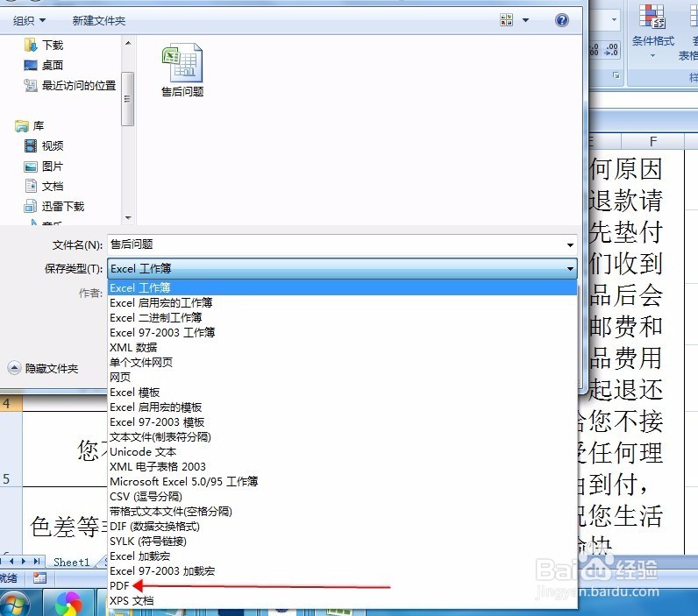Image resolution: width=698 pixels, height=616 pixels.
Task: Open the 视频 library
Action: [x=44, y=145]
